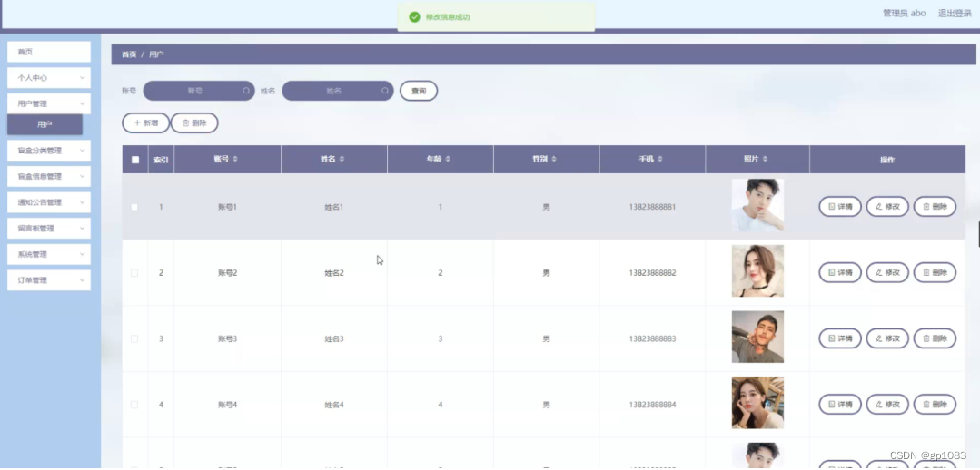Expand the 盲盒分类管理 sidebar menu

tap(49, 151)
